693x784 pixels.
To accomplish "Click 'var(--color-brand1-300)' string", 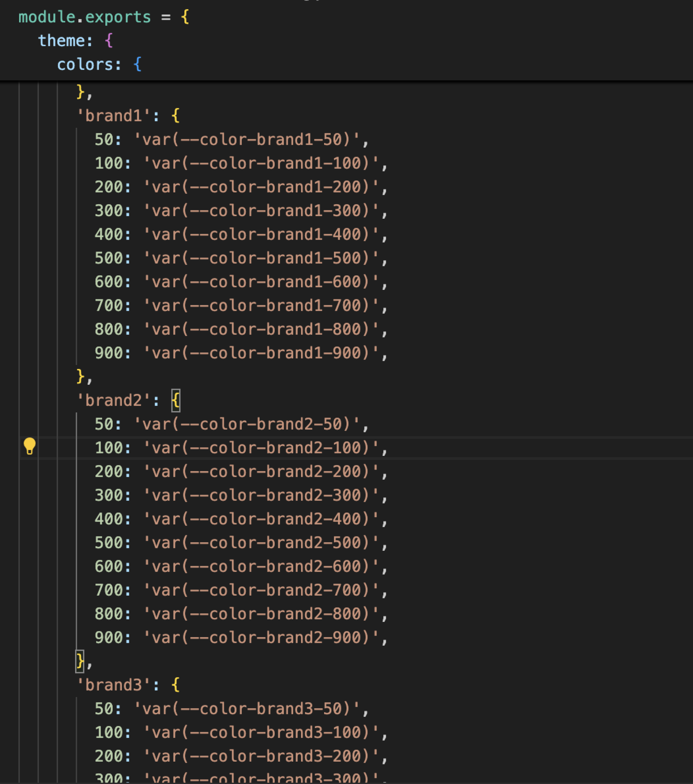I will [261, 210].
